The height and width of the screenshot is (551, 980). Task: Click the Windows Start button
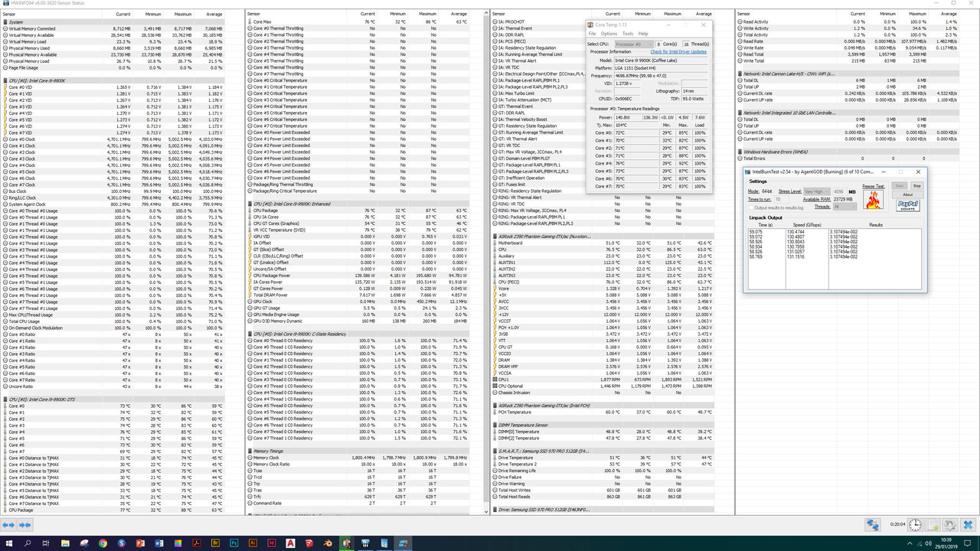click(9, 543)
